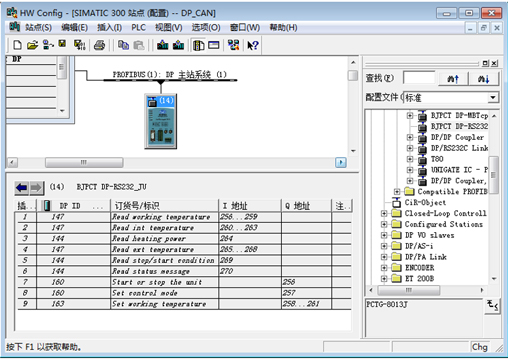Click the Save and Compile icon
Image resolution: width=508 pixels, height=362 pixels.
click(79, 45)
